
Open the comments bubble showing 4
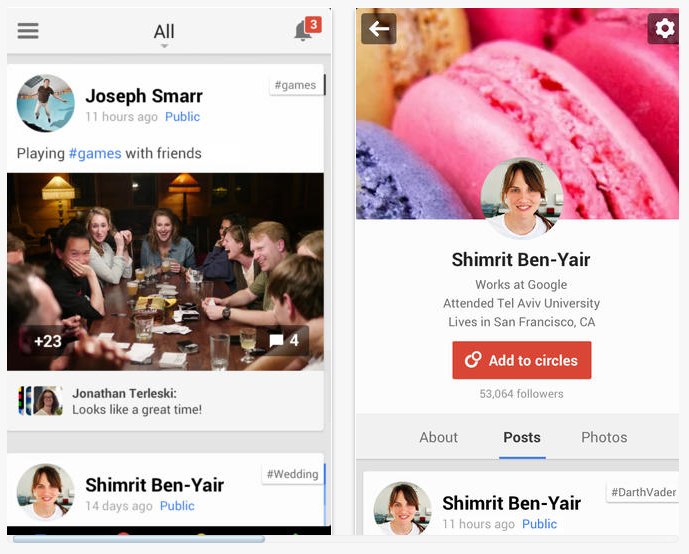[285, 340]
